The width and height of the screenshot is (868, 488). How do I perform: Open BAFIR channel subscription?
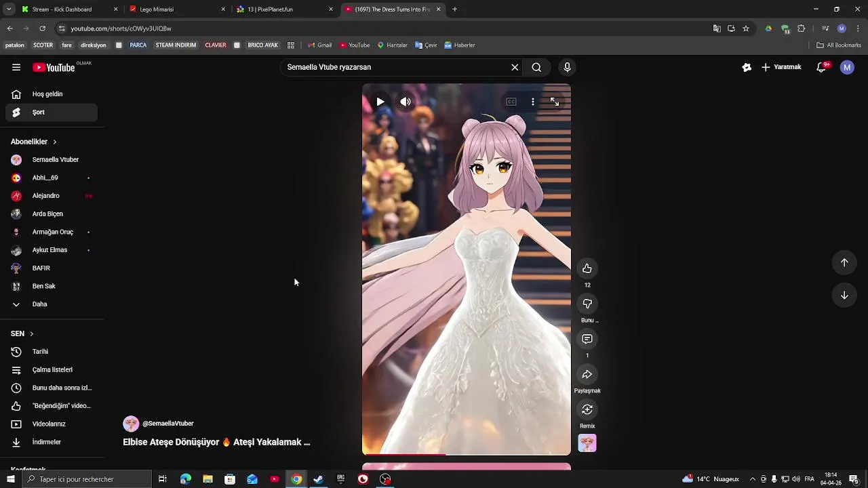coord(52,268)
